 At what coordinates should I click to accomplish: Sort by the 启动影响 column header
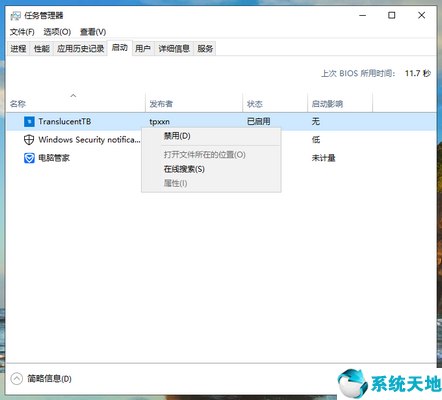(x=340, y=103)
